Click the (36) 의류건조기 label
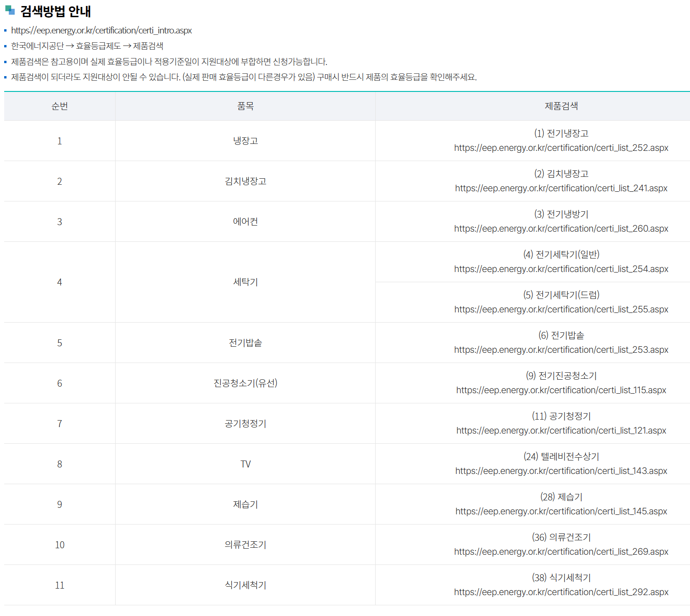Viewport: 690px width, 616px height. point(561,537)
